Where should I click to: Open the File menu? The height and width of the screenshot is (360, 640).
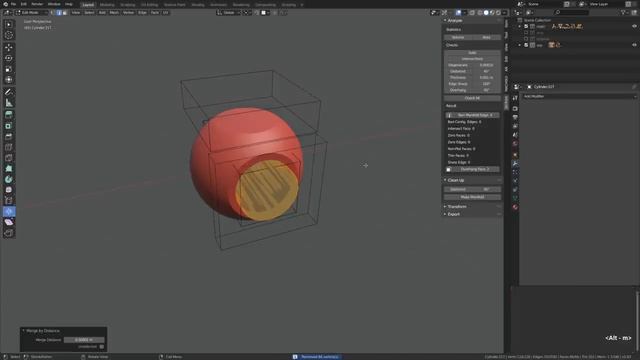(13, 4)
